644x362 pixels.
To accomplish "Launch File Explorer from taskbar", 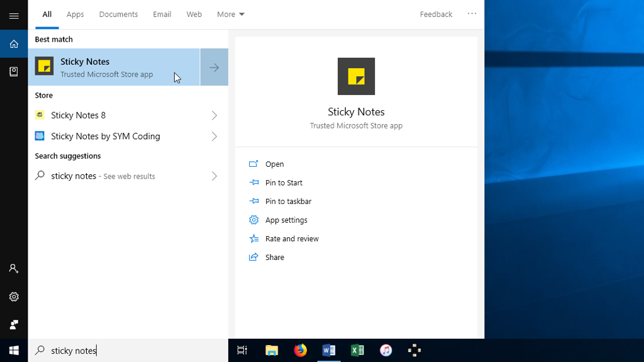I will [272, 351].
